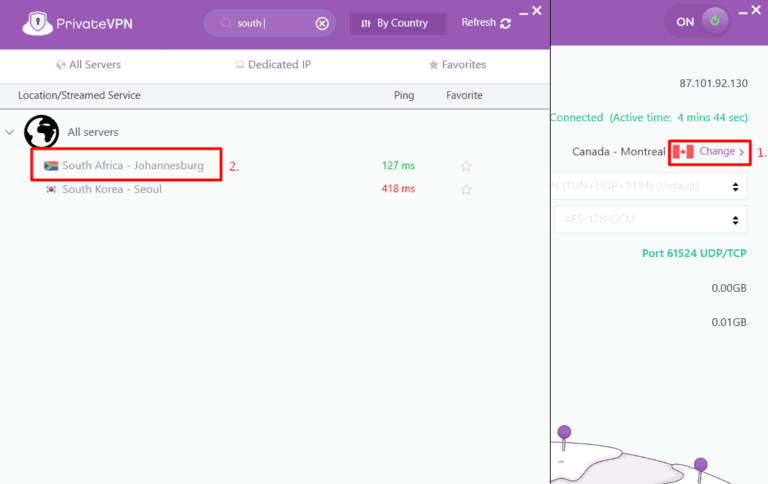
Task: Open the connection protocol dropdown
Action: 650,185
